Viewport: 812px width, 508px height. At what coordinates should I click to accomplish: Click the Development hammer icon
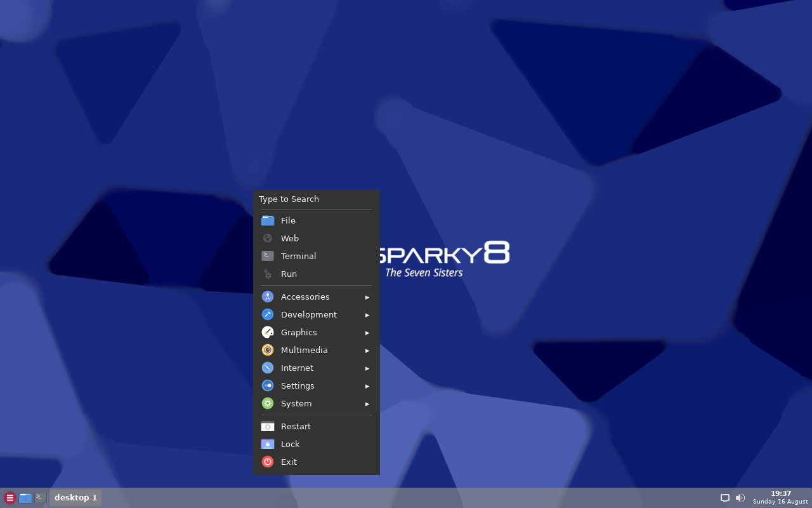(x=268, y=314)
